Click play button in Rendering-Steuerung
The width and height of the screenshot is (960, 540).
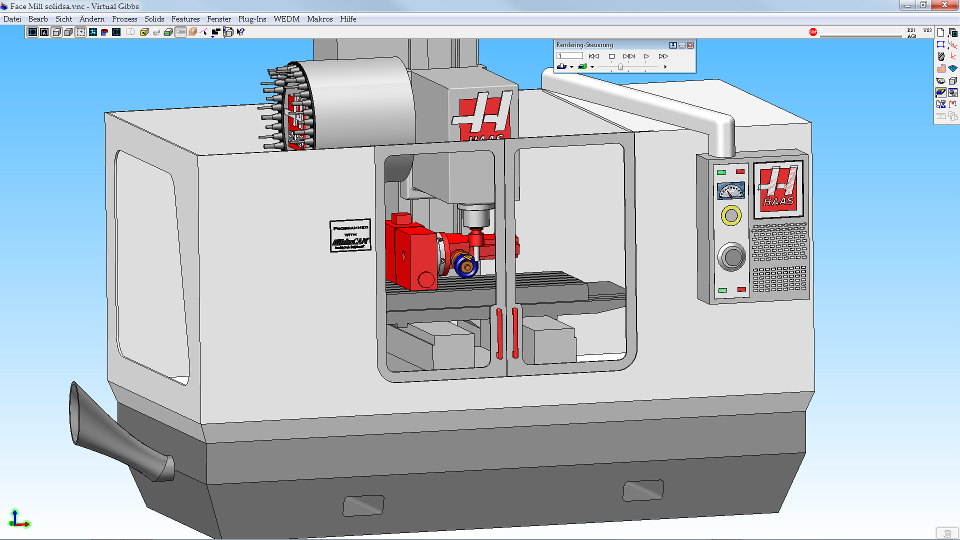coord(646,56)
